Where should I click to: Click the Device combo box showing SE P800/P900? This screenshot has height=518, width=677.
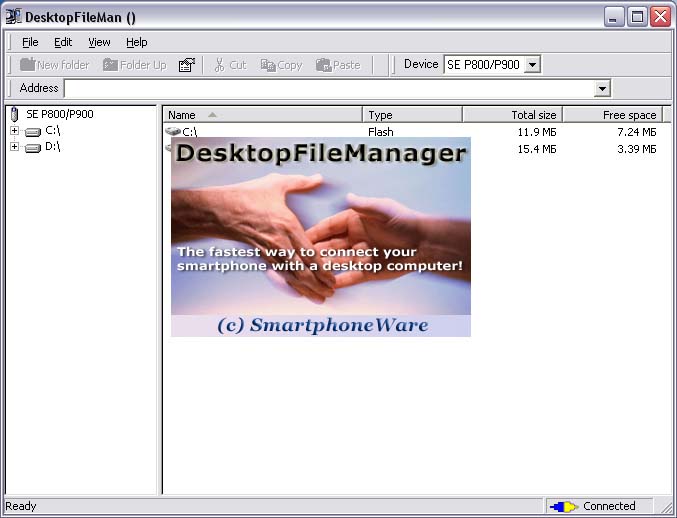tap(492, 65)
